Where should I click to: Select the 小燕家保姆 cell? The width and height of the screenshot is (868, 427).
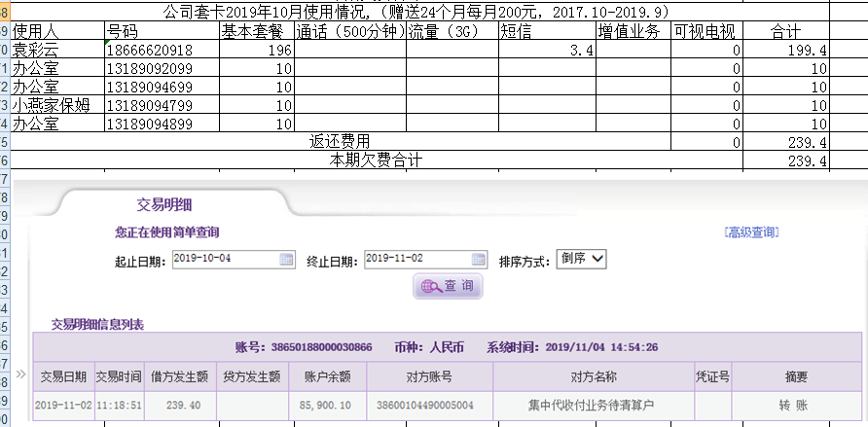pyautogui.click(x=56, y=105)
